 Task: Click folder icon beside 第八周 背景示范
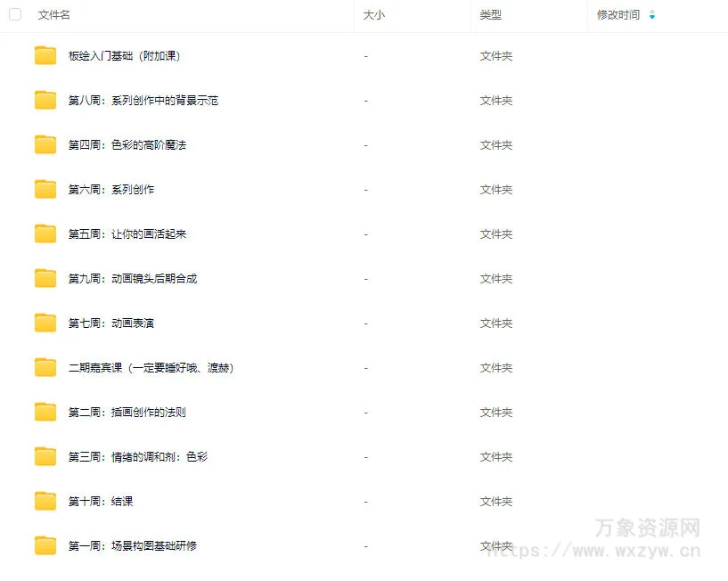click(45, 101)
